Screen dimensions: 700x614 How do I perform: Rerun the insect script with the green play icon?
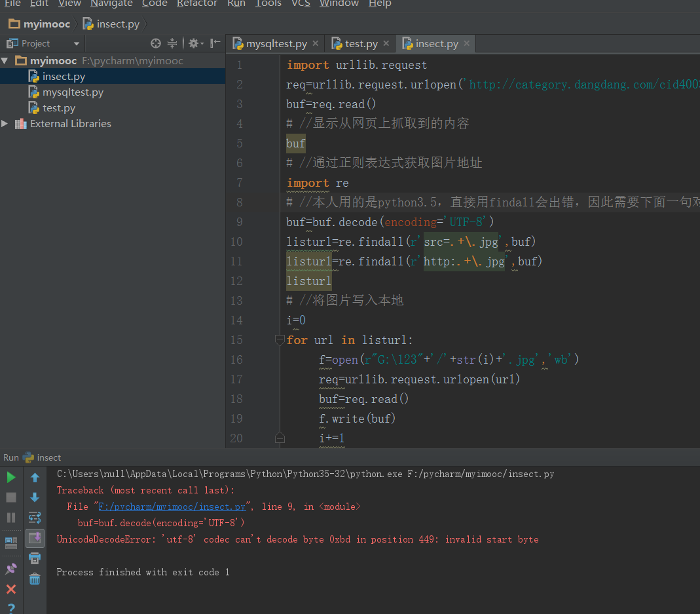[x=10, y=477]
